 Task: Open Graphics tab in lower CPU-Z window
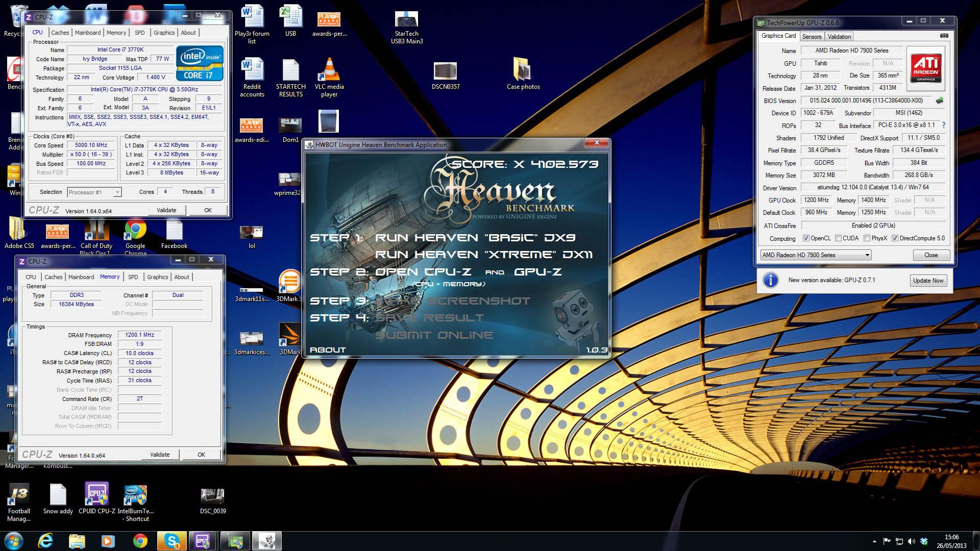point(157,277)
